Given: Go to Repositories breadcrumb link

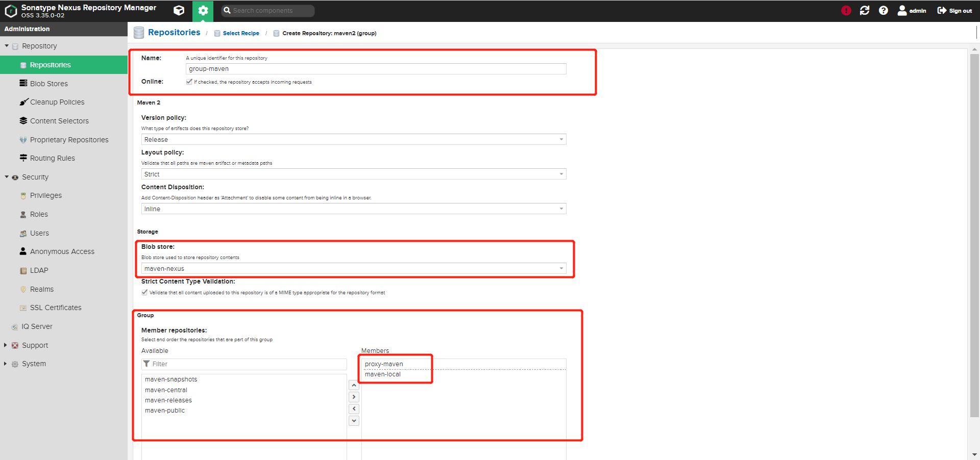Looking at the screenshot, I should (174, 32).
